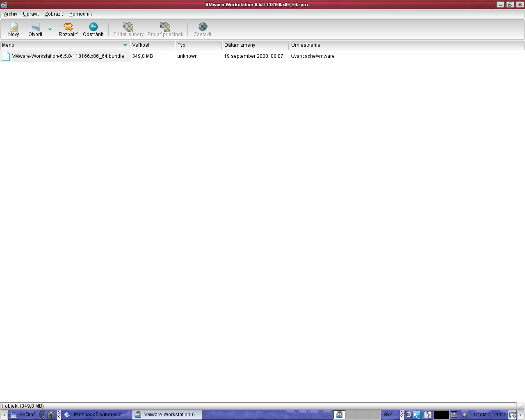Select the last workspace in switcher
Screen dimensions: 525x420
coord(374,415)
